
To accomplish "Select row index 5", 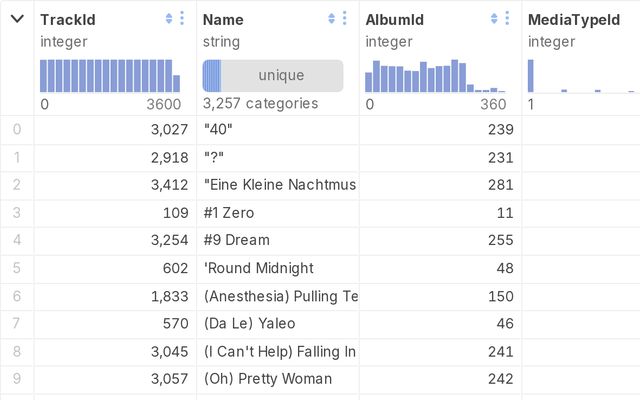I will 17,268.
